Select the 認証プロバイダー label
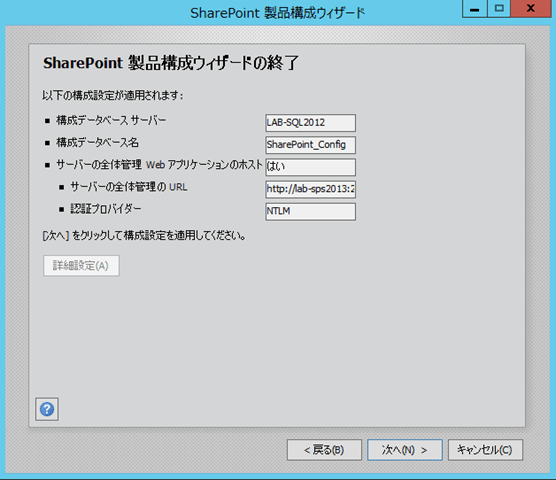This screenshot has width=556, height=480. [x=106, y=209]
